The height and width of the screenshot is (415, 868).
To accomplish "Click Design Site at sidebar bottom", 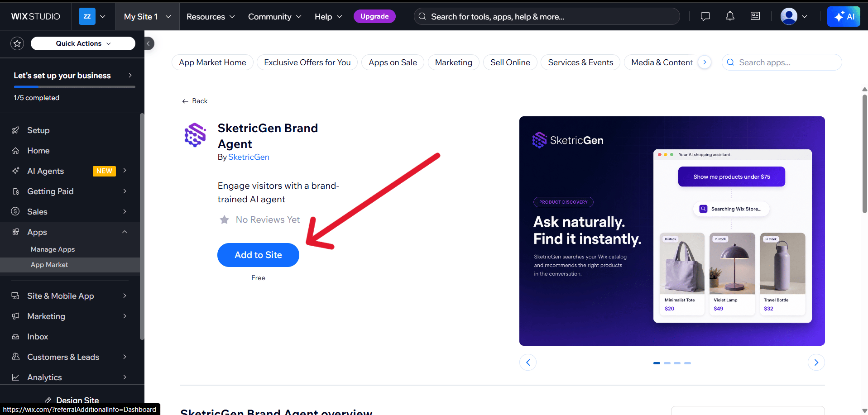I will point(72,400).
